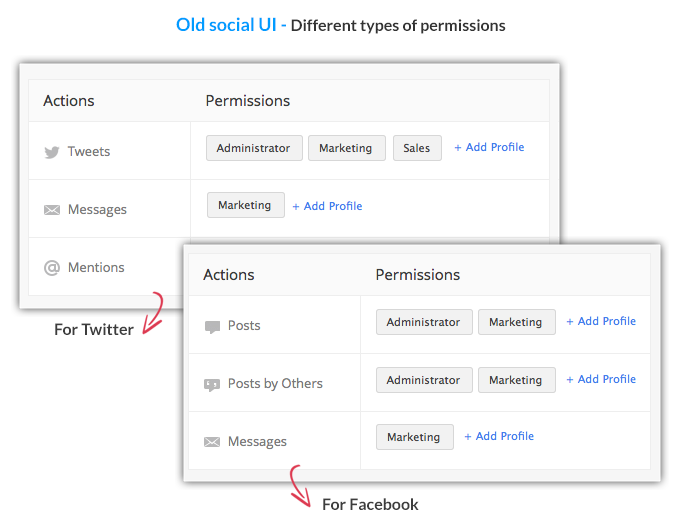Viewport: 681px width, 523px height.
Task: Select Marketing tag in the Posts row
Action: [516, 322]
